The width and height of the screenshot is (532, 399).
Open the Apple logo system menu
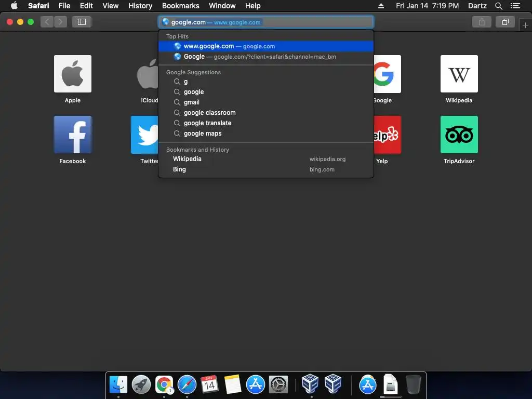coord(14,6)
